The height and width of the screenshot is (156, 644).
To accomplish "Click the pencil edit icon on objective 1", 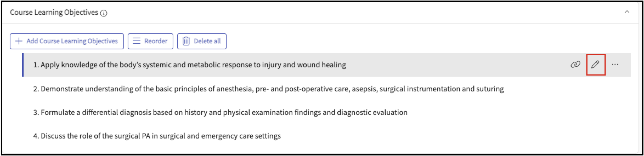I will [x=595, y=65].
